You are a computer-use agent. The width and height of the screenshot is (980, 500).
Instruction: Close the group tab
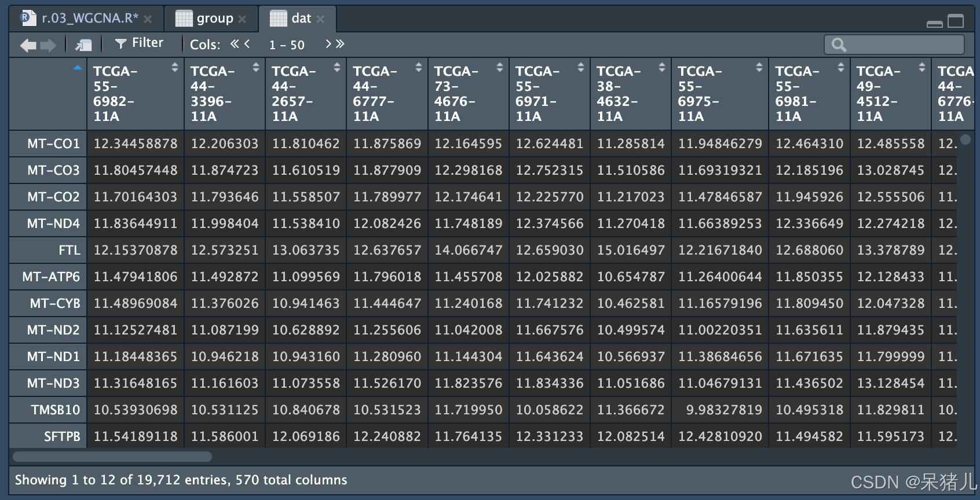(242, 19)
